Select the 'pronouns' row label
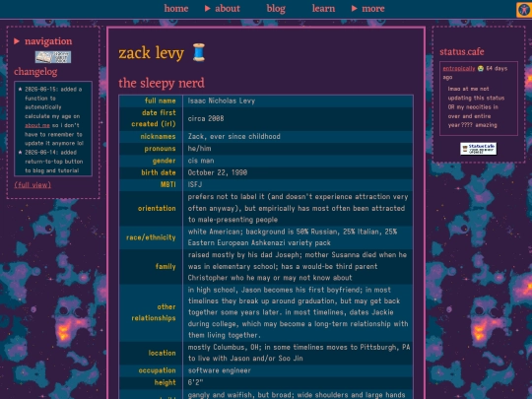 161,149
